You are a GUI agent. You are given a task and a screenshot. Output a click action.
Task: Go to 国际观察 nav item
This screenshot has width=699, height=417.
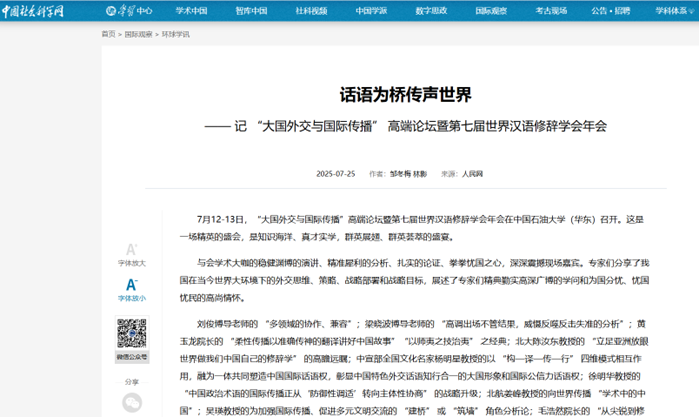491,12
